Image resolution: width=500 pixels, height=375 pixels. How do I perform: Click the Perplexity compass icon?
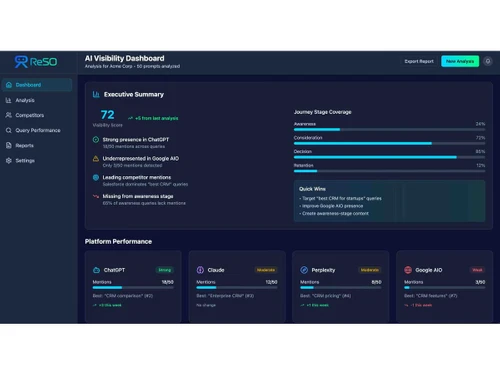pos(304,270)
